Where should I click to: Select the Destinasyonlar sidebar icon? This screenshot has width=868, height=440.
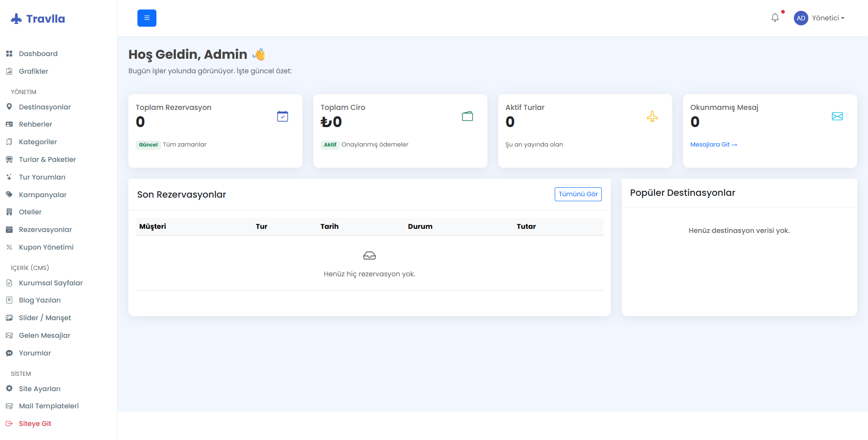click(9, 107)
